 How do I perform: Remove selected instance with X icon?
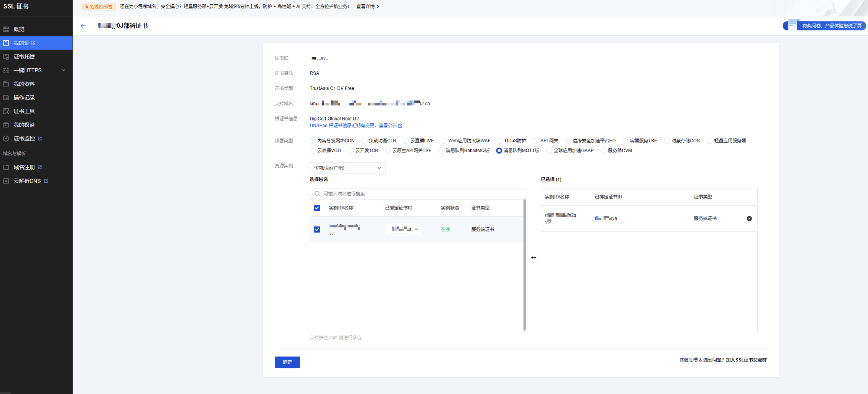pos(749,218)
